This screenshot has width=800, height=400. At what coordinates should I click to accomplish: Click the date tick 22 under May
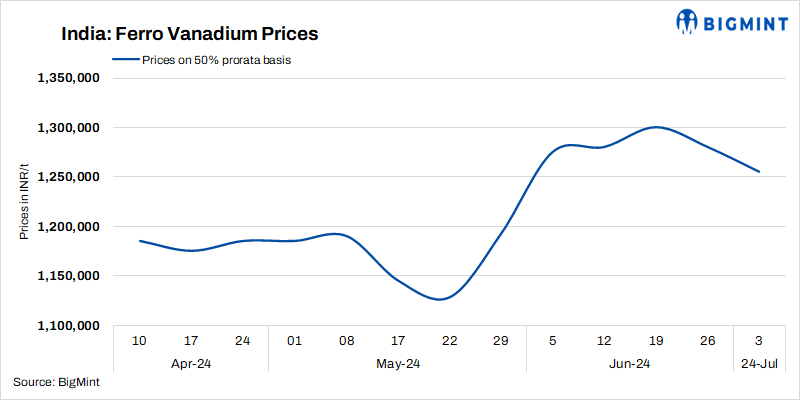pyautogui.click(x=449, y=342)
